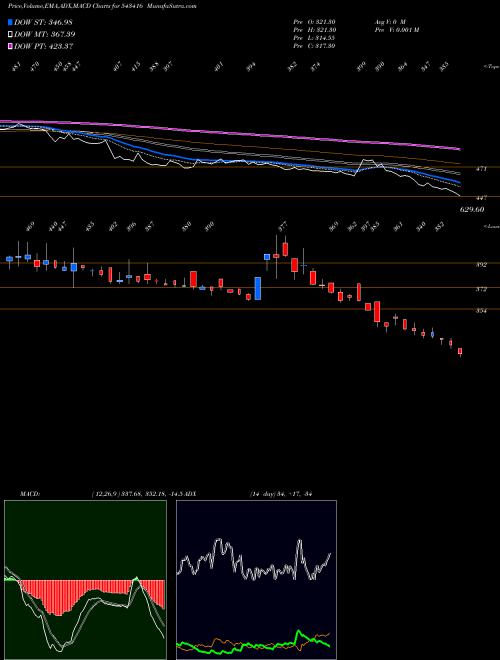
Task: Click the last red candlestick at far right
Action: (460, 351)
